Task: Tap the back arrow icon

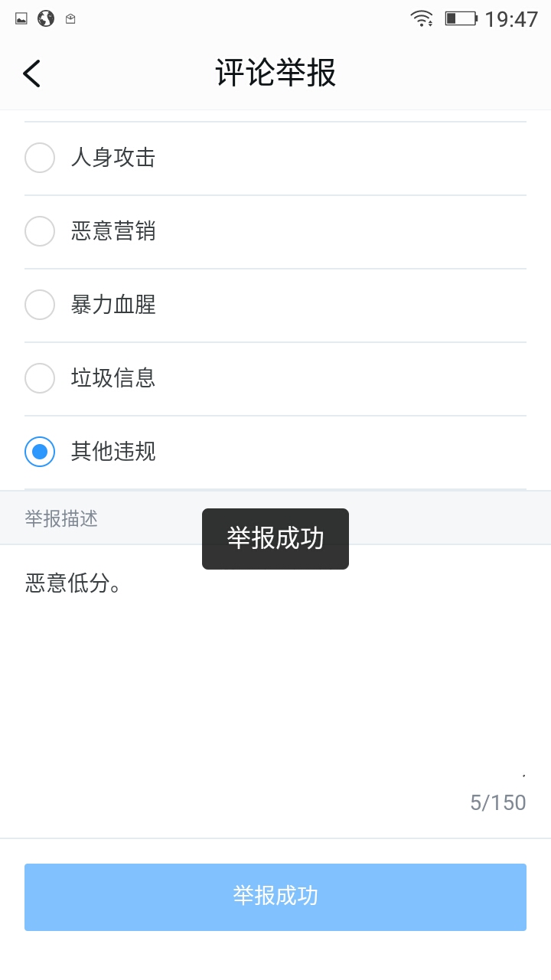Action: (x=31, y=73)
